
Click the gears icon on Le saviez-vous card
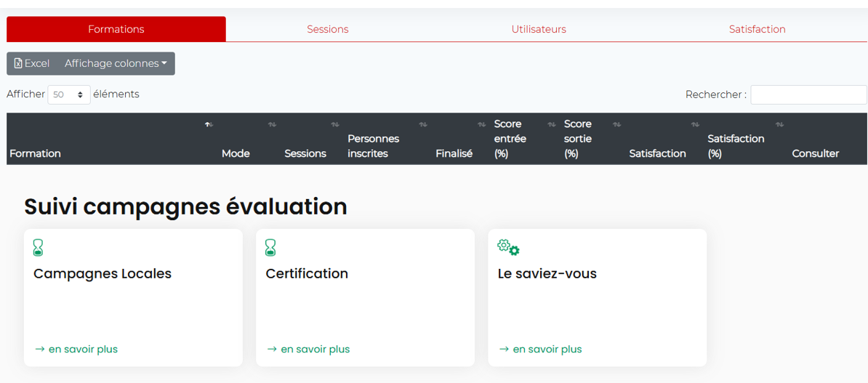tap(508, 248)
